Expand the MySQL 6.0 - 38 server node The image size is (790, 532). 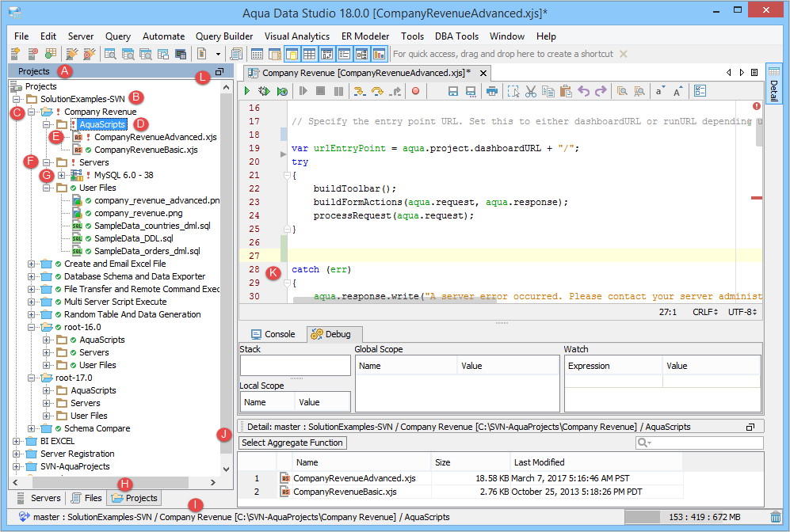(61, 175)
